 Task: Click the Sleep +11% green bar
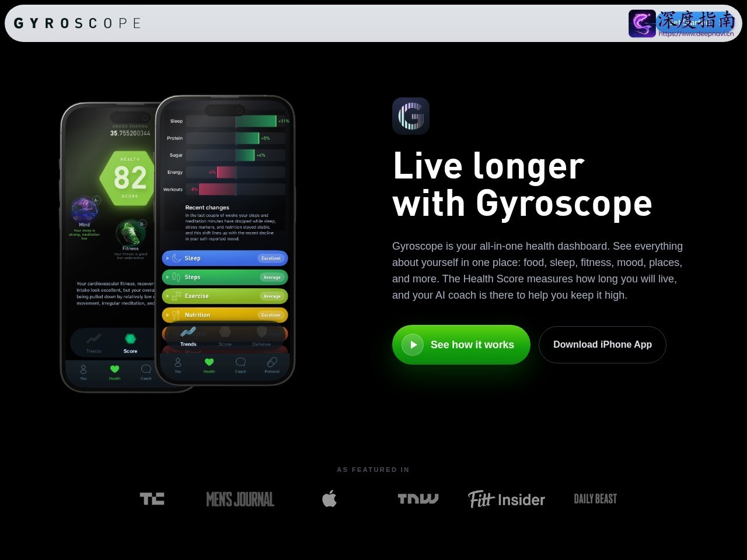pyautogui.click(x=256, y=121)
